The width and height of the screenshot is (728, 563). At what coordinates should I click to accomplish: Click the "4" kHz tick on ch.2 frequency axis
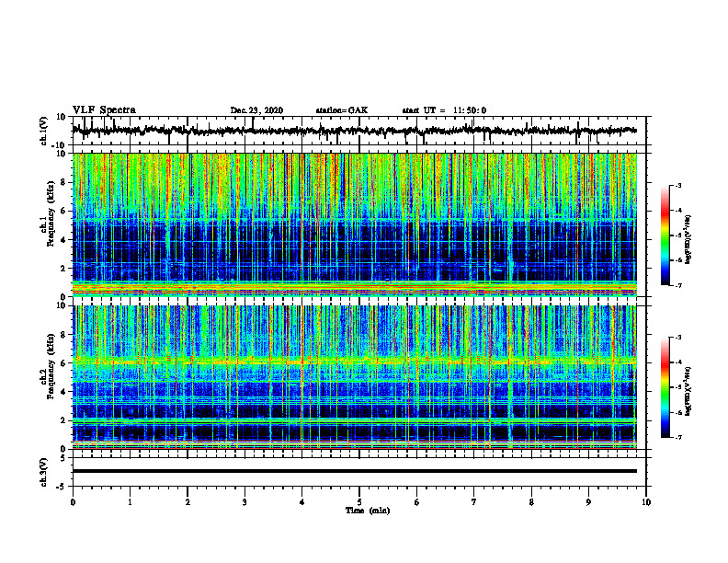[63, 392]
